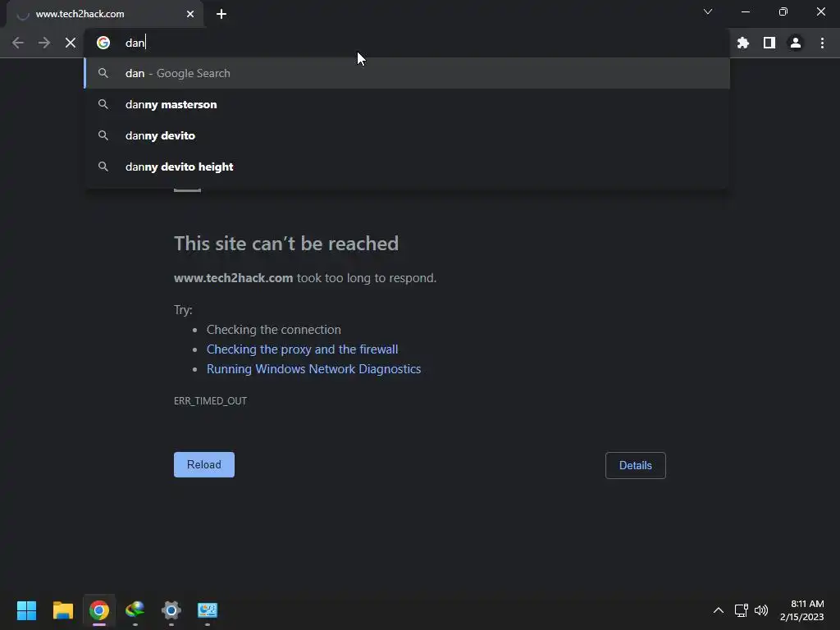Click the 'This site can't be reached' heading

286,244
